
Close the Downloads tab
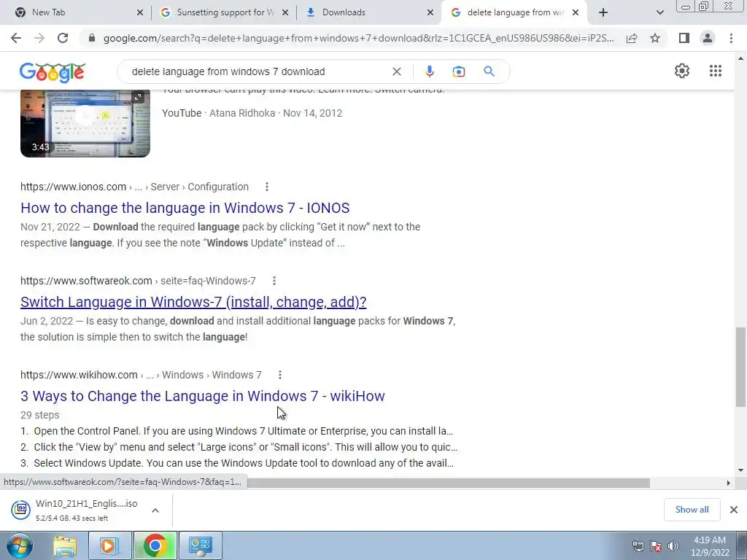click(430, 12)
